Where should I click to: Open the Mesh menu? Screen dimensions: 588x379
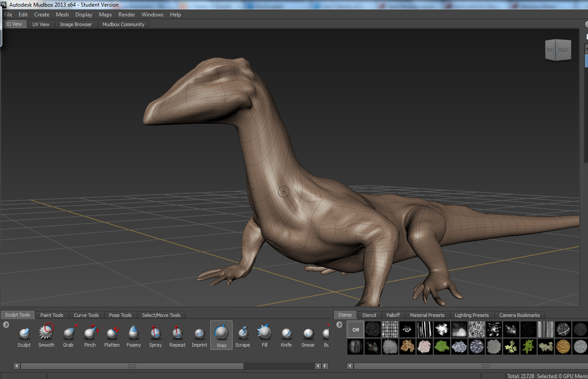[x=62, y=15]
